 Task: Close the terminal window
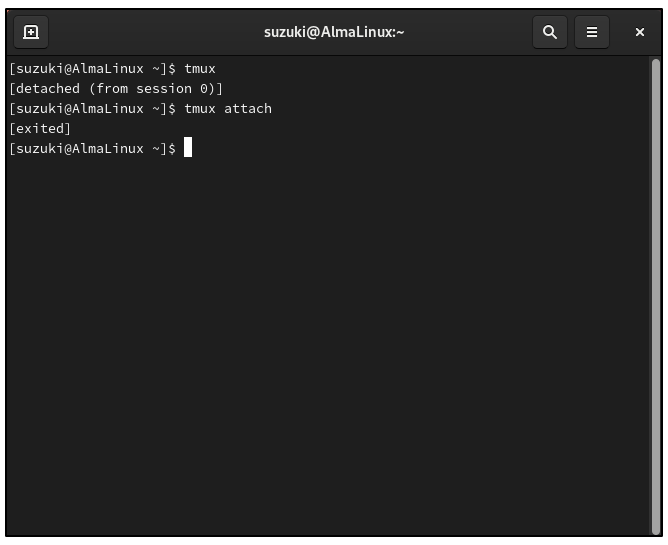(x=640, y=32)
